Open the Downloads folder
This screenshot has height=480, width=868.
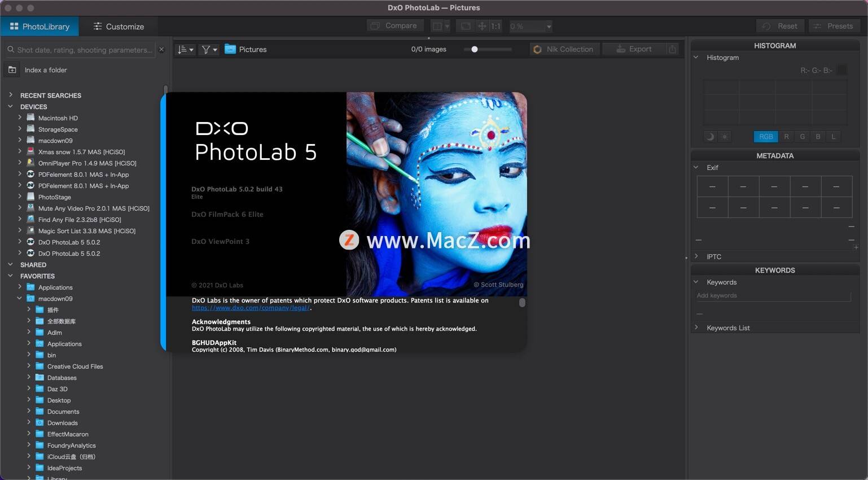point(62,423)
